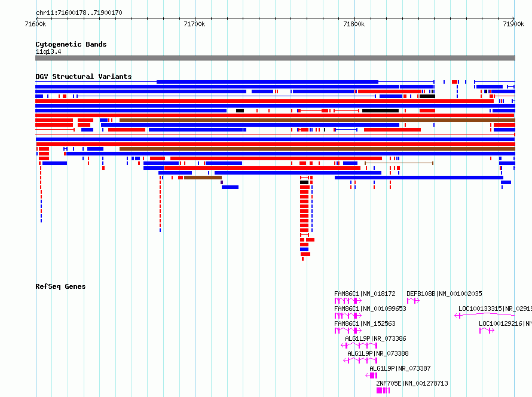This screenshot has width=532, height=397.
Task: Click the FAM86C1 NM_152563 exon glyph
Action: coord(348,331)
